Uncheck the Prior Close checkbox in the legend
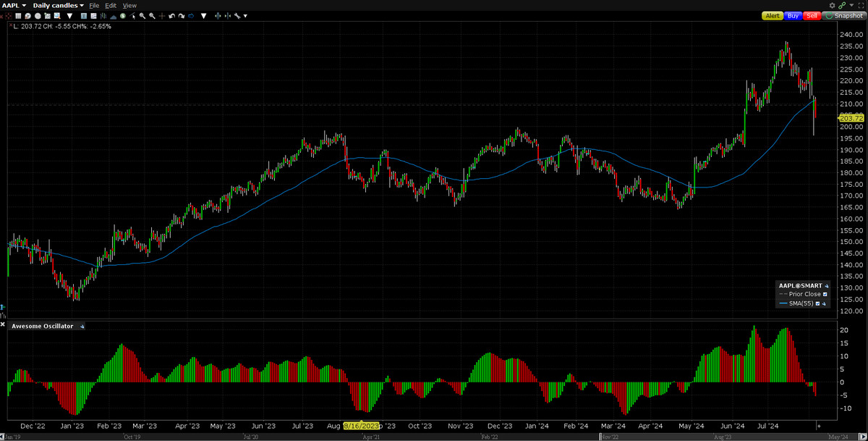 [x=825, y=294]
